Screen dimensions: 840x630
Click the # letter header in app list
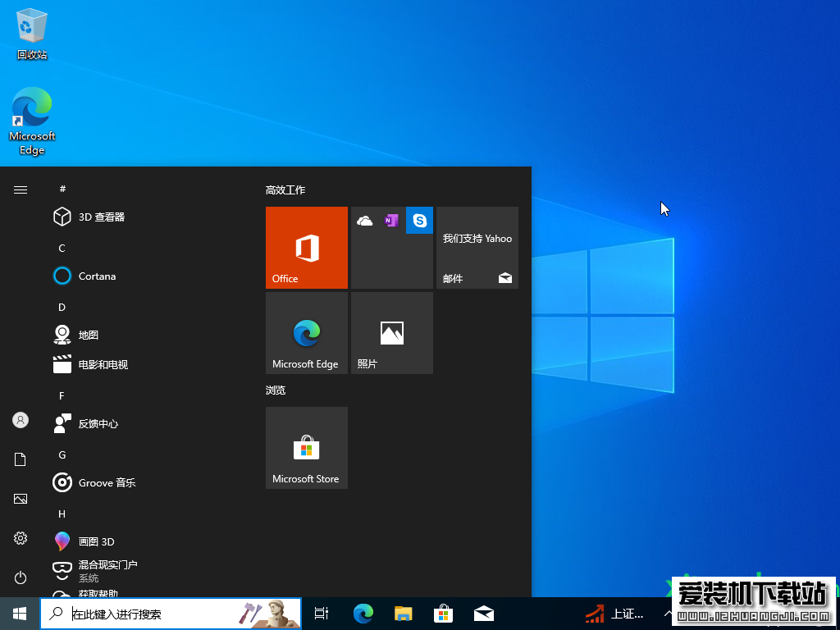point(62,189)
